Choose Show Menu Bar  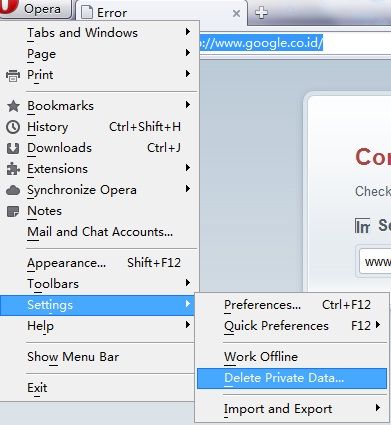(x=97, y=357)
